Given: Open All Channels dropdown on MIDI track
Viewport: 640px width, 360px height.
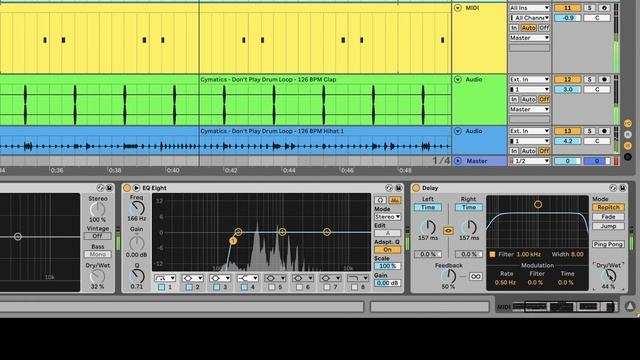Looking at the screenshot, I should pos(529,18).
